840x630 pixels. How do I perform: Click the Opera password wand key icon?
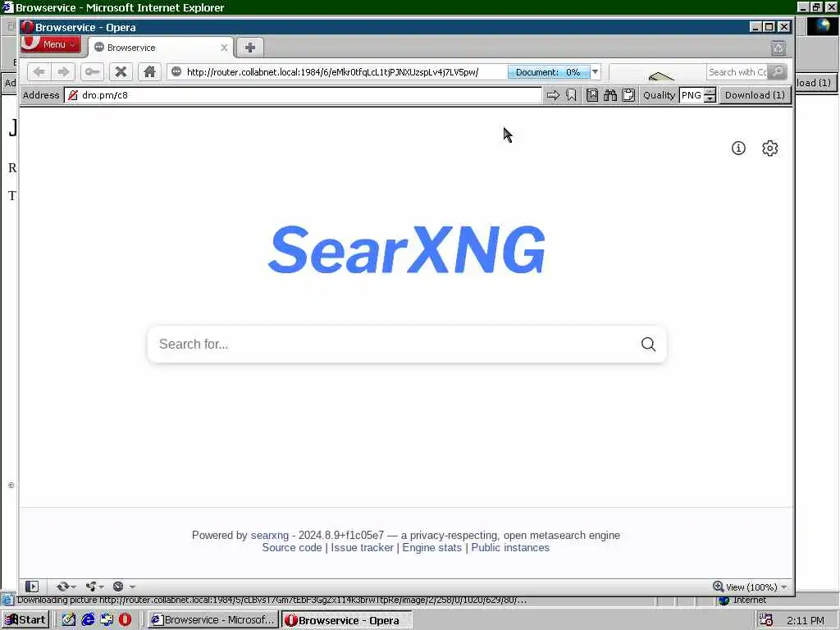pyautogui.click(x=92, y=72)
